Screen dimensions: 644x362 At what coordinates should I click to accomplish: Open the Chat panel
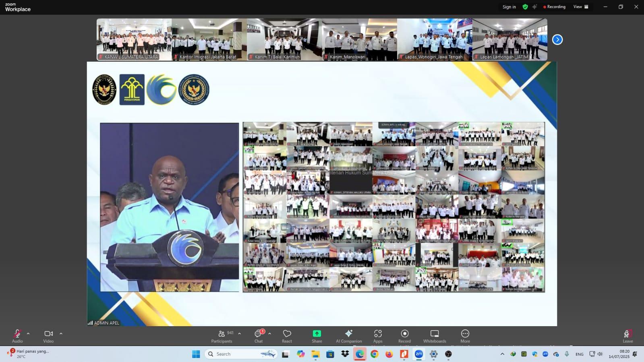pos(259,336)
